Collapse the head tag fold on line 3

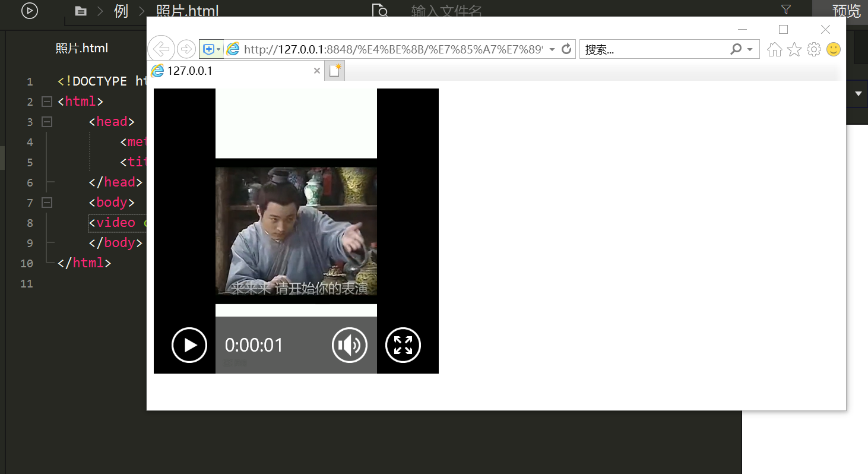[x=47, y=122]
